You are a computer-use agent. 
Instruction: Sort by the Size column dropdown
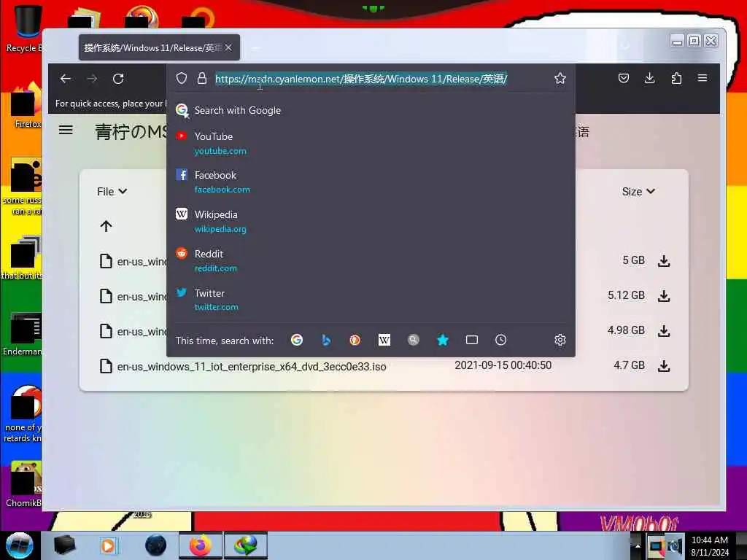(638, 192)
